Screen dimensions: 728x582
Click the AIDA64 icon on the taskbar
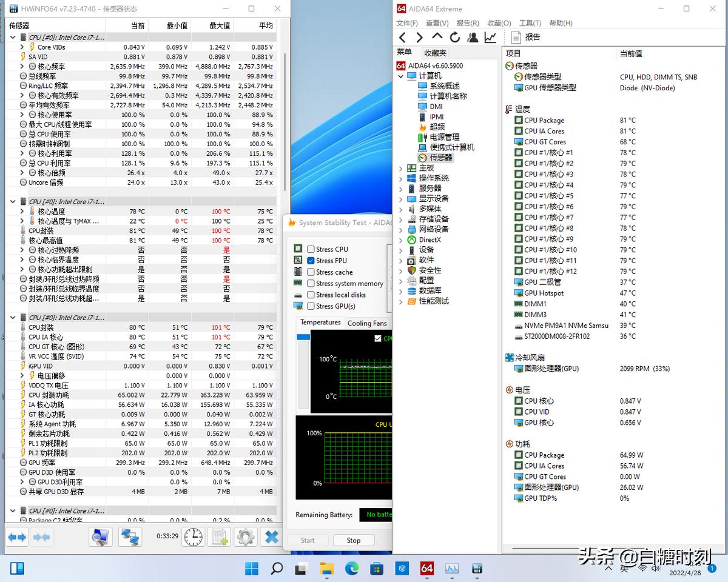click(426, 569)
